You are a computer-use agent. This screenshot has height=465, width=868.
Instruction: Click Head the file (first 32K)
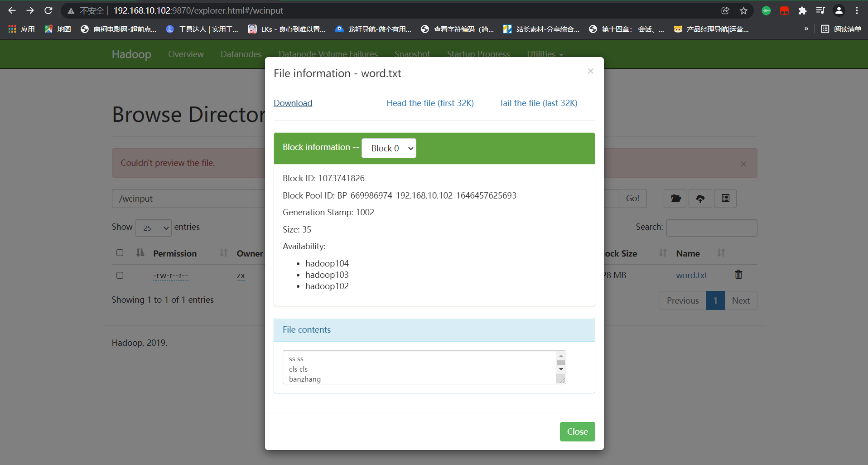(430, 103)
